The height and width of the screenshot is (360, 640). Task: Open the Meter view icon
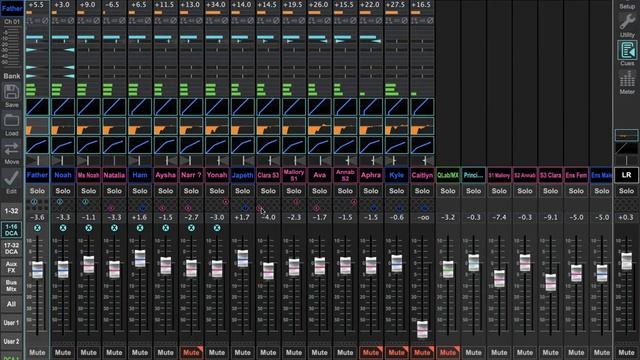point(627,78)
